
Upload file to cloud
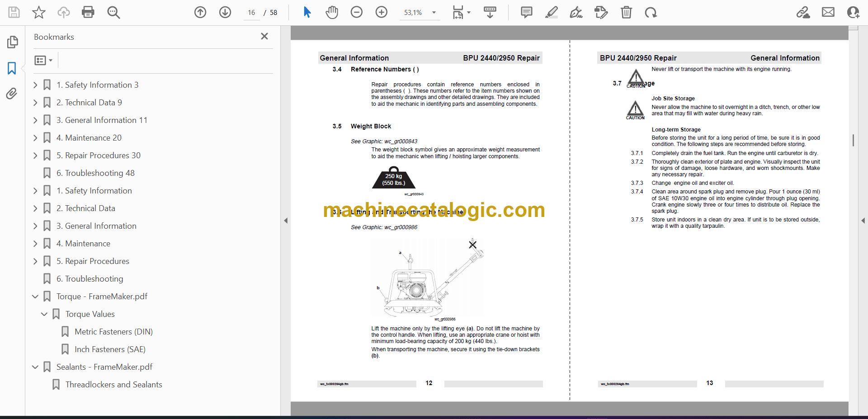tap(64, 12)
